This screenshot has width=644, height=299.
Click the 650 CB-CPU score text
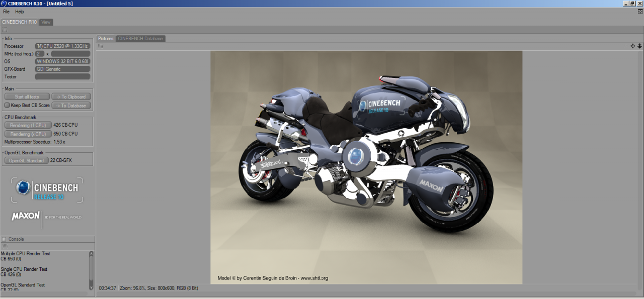[65, 134]
